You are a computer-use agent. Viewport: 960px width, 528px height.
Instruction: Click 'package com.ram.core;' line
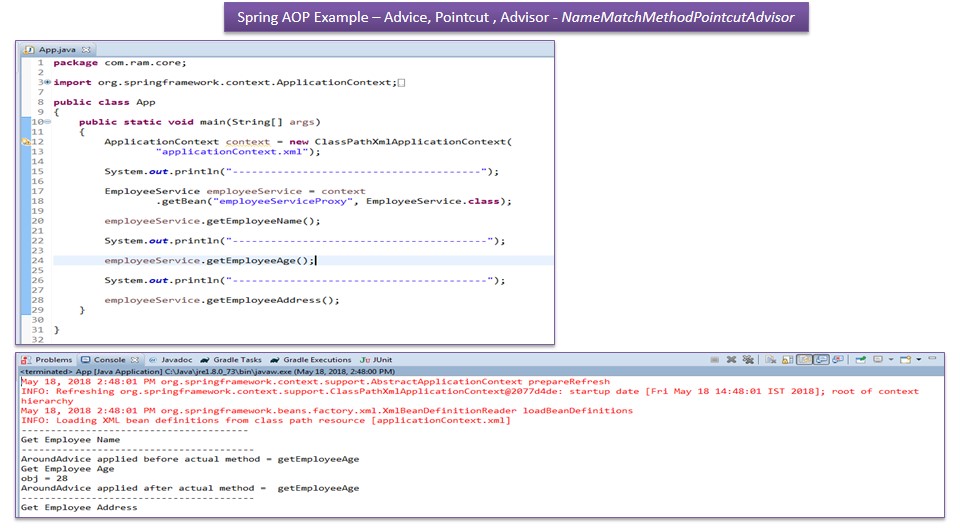tap(119, 62)
